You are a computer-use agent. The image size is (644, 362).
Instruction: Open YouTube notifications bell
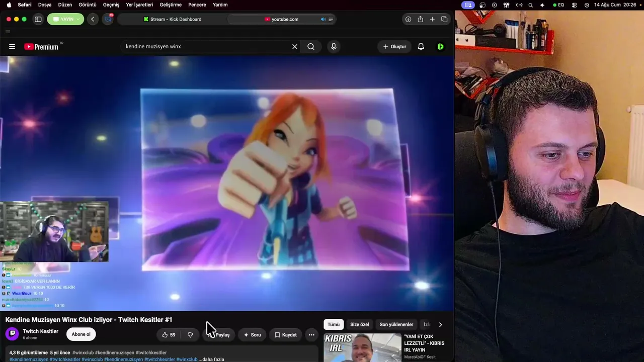click(x=421, y=47)
